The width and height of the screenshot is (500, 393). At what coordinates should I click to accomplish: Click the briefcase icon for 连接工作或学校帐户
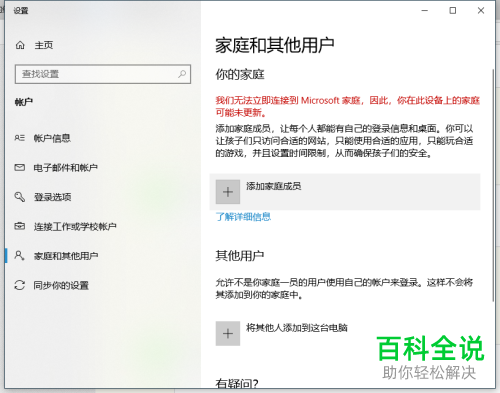[20, 226]
